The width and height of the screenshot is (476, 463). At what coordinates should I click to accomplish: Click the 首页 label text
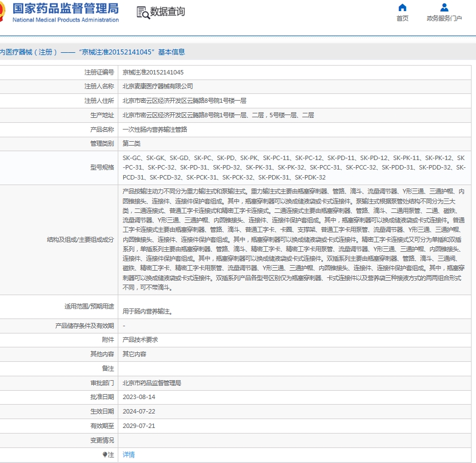click(402, 18)
